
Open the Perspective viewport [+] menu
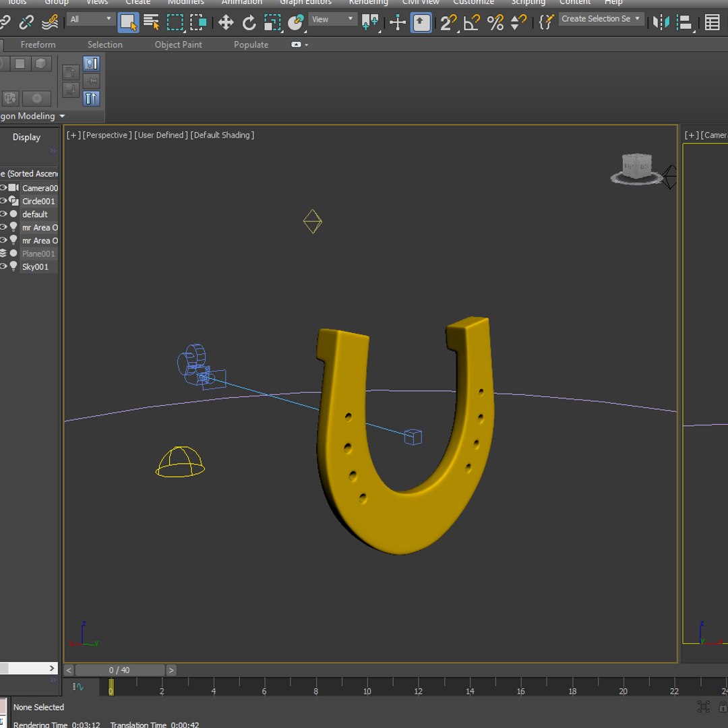[73, 135]
